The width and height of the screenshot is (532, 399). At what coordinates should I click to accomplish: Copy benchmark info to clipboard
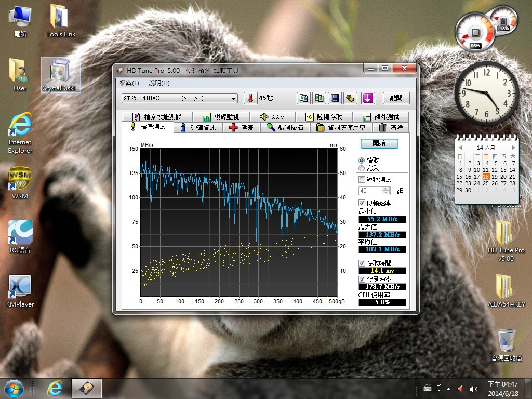pyautogui.click(x=303, y=98)
